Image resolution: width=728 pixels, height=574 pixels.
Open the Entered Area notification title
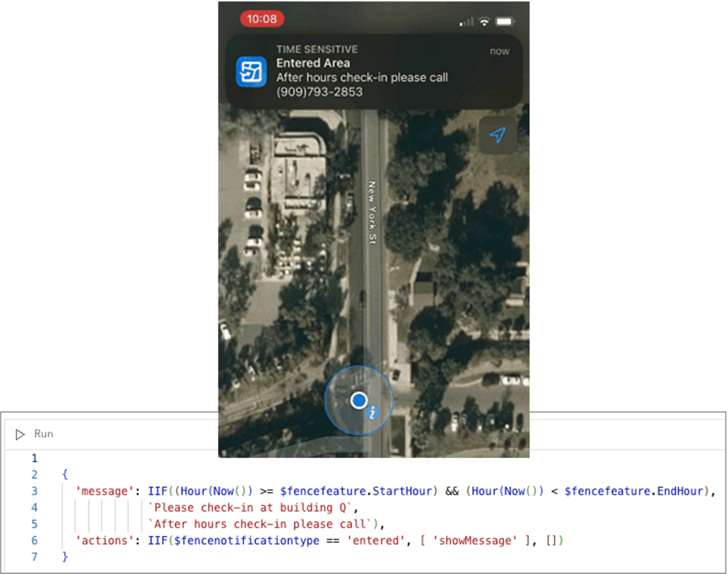313,63
